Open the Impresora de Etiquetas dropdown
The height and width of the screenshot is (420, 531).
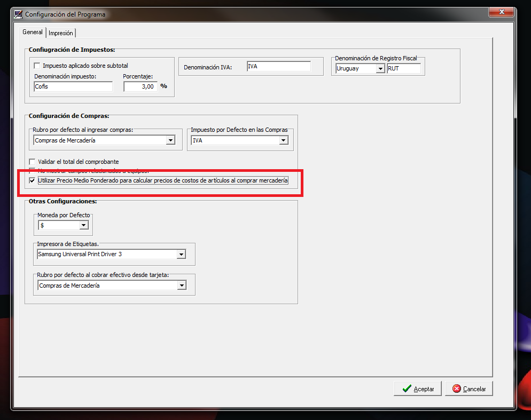[x=181, y=255]
